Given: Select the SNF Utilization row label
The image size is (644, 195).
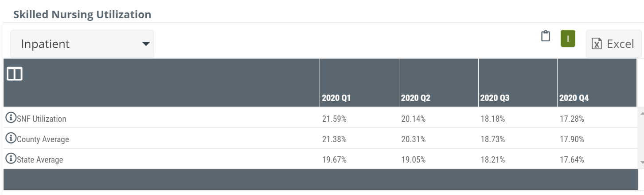Looking at the screenshot, I should click(x=42, y=119).
